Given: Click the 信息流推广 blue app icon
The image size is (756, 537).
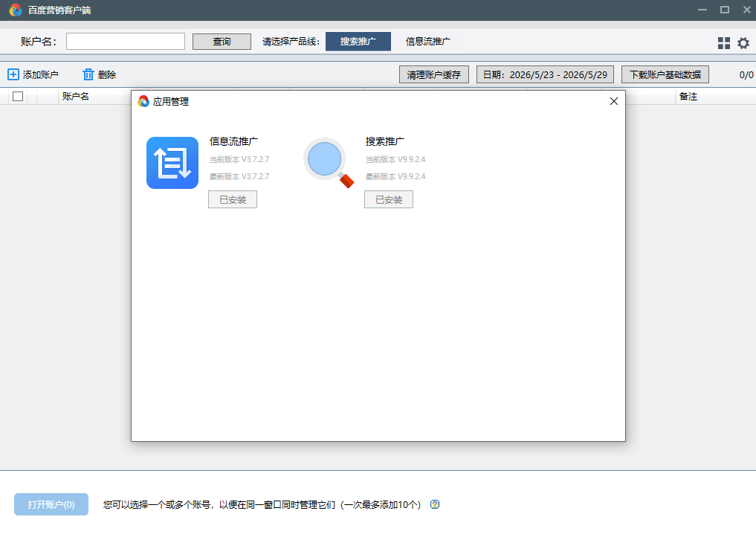Looking at the screenshot, I should pos(172,163).
